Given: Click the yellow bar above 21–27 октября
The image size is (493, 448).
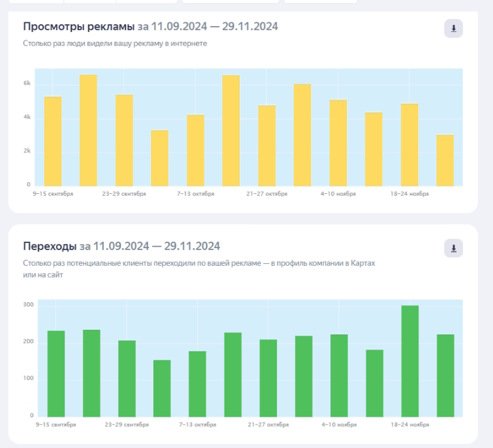Looking at the screenshot, I should 267,146.
